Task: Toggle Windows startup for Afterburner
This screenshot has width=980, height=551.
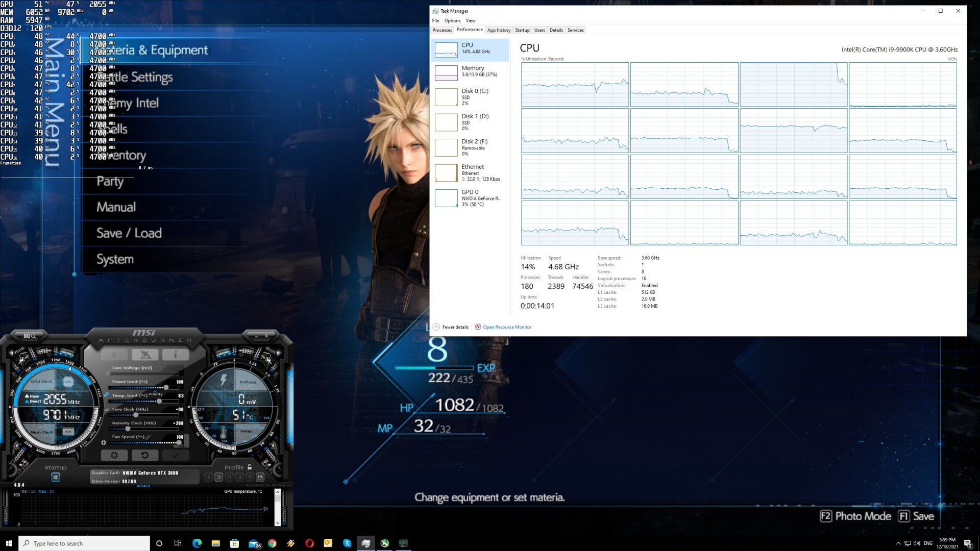Action: pyautogui.click(x=56, y=476)
